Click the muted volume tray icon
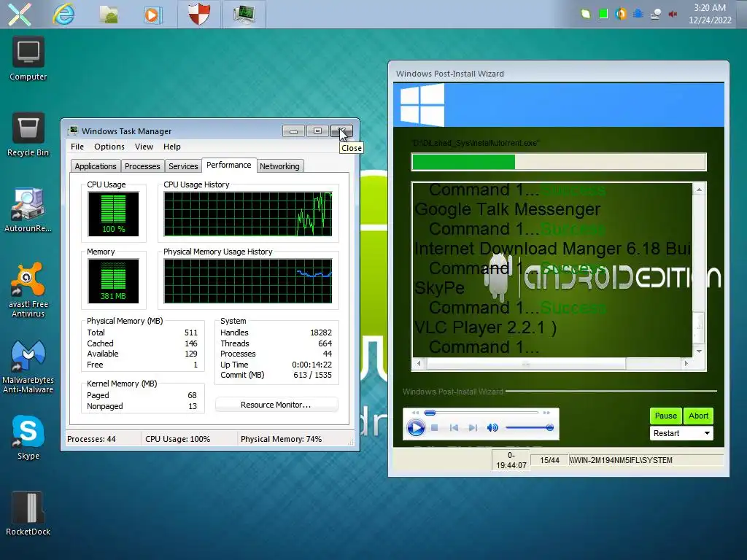The width and height of the screenshot is (747, 560). click(x=673, y=14)
